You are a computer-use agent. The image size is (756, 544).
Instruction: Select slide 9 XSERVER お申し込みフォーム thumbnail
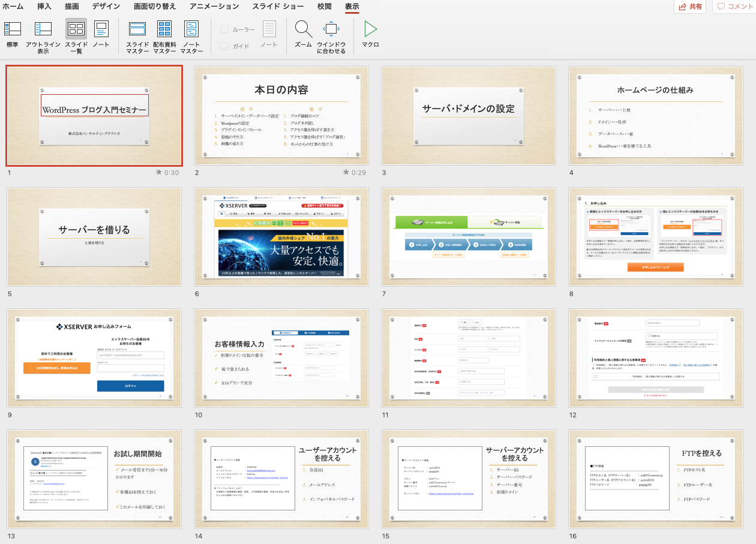(94, 358)
